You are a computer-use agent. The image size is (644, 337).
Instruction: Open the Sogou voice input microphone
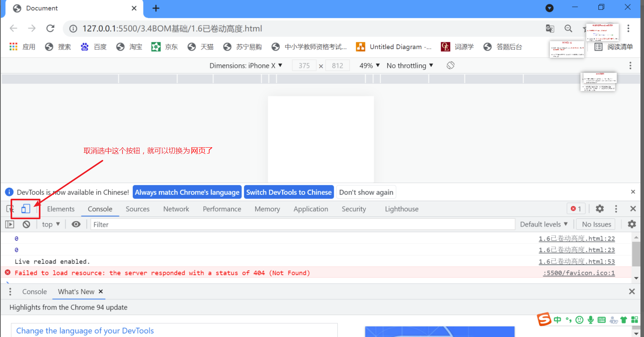[x=591, y=320]
